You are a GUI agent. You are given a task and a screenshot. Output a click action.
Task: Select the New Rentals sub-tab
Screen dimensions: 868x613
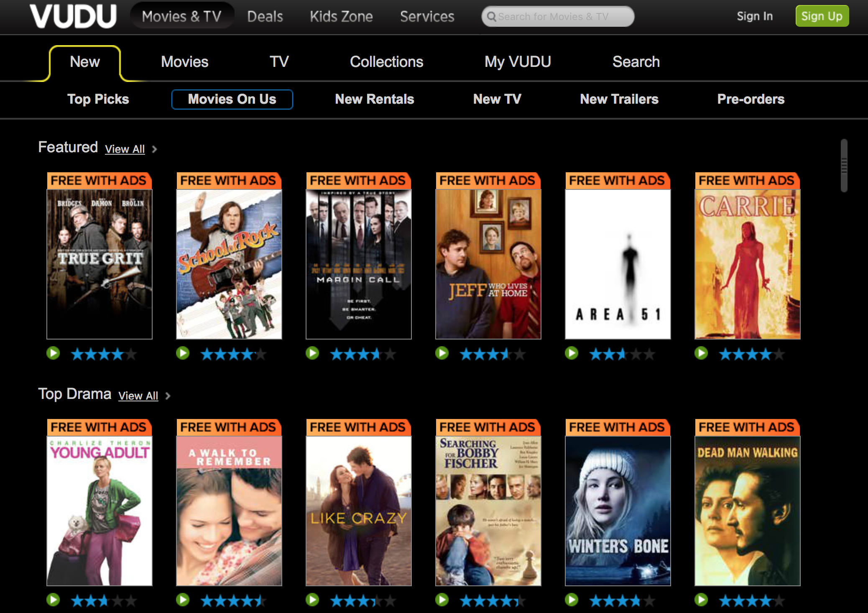374,99
